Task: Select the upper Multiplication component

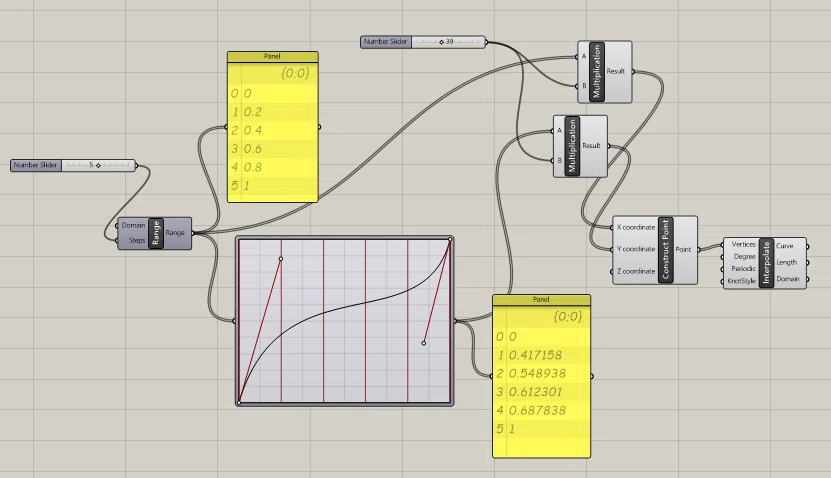Action: tap(597, 71)
